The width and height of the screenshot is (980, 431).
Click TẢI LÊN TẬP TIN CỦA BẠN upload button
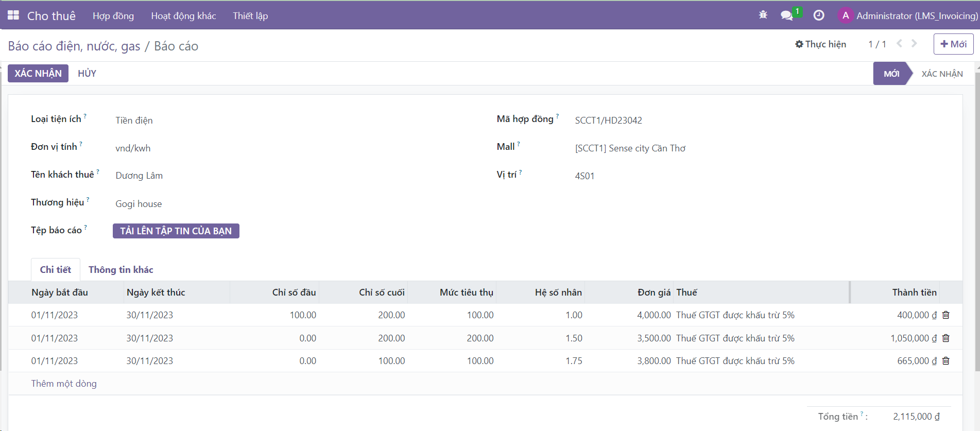[176, 231]
